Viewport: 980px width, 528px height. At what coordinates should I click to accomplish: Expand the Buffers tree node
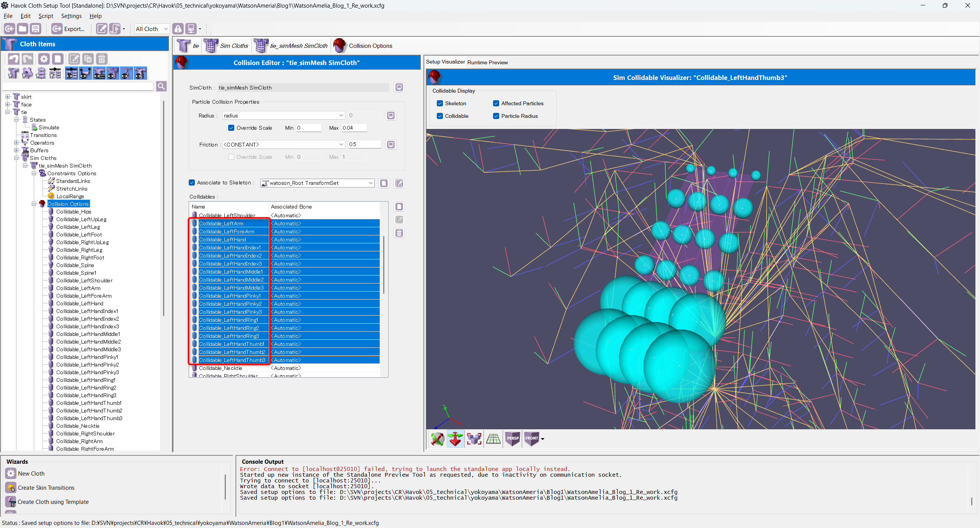[16, 150]
